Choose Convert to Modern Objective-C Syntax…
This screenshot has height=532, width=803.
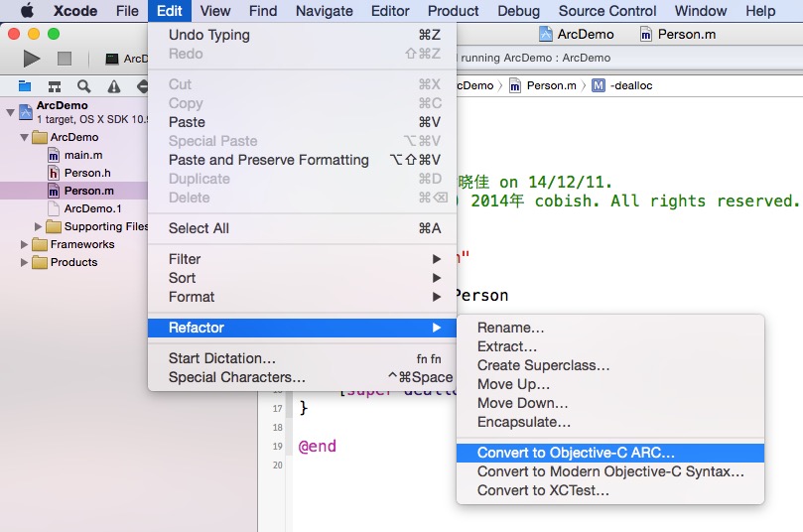[x=609, y=471]
